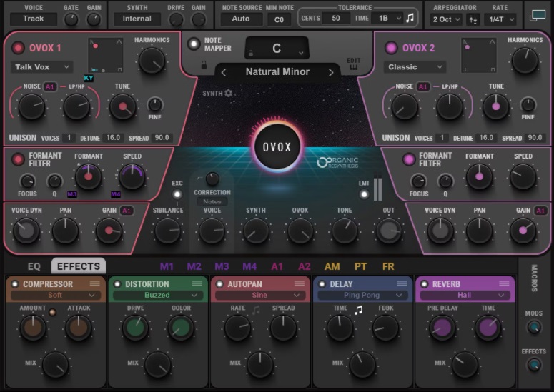Click the M3 tag under OVOX 1 Formant knob
The height and width of the screenshot is (392, 554).
pyautogui.click(x=72, y=194)
